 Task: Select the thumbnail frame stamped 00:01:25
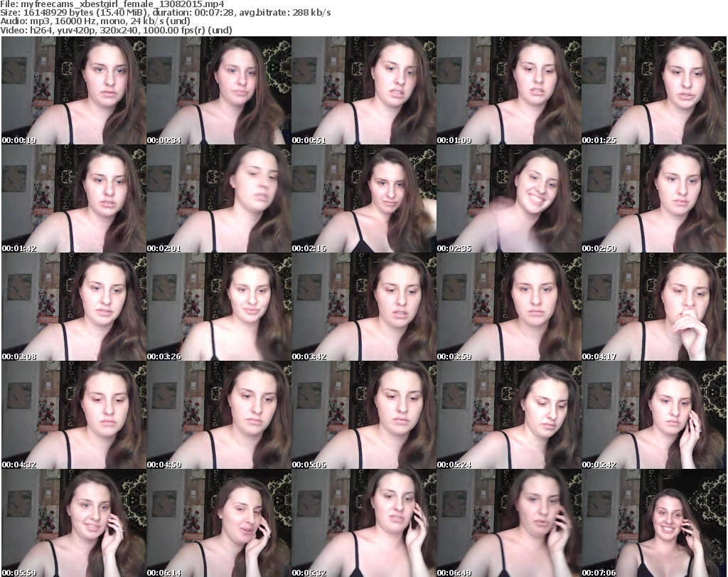pyautogui.click(x=654, y=90)
